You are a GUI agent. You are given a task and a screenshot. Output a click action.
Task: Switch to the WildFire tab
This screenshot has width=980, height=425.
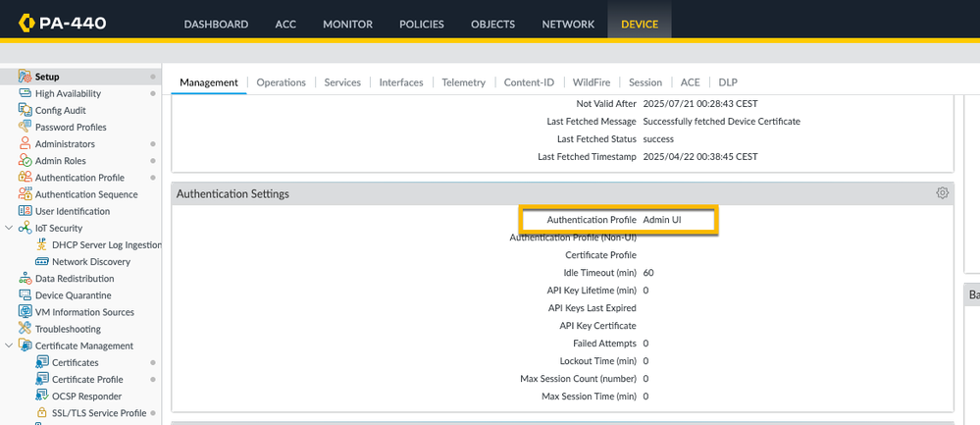click(x=591, y=82)
